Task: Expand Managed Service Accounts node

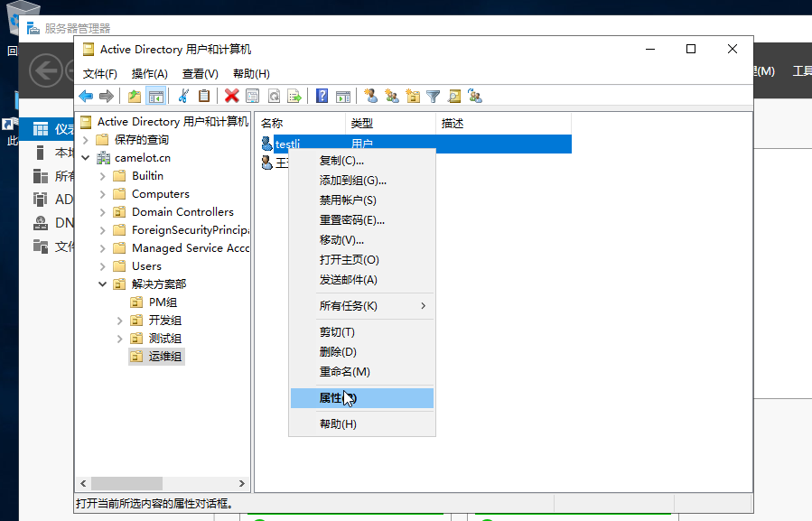Action: [103, 248]
